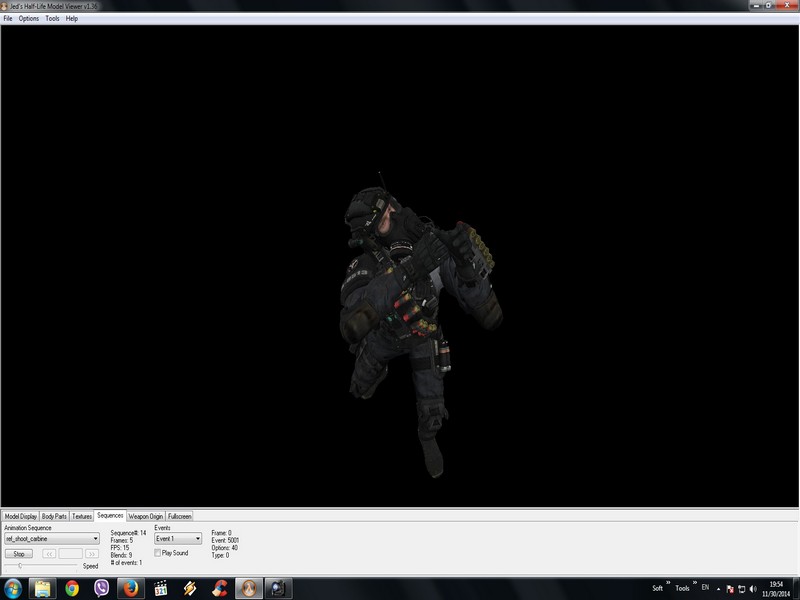Open the File menu
Screen dimensions: 800x600
tap(8, 18)
